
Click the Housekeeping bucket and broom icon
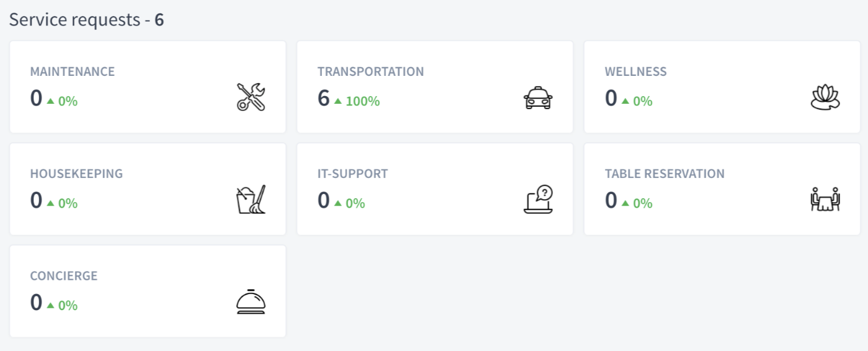251,200
